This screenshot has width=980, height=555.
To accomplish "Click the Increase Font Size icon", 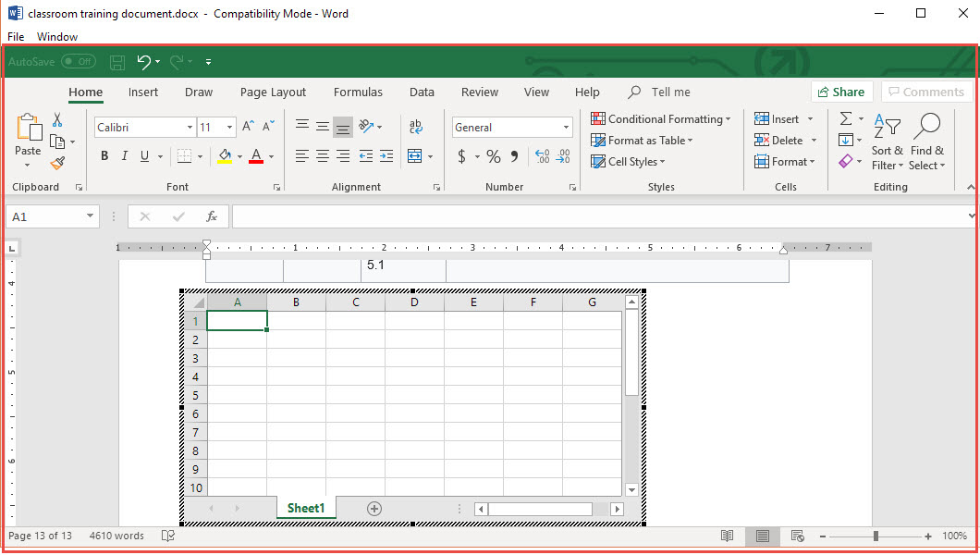I will (248, 127).
